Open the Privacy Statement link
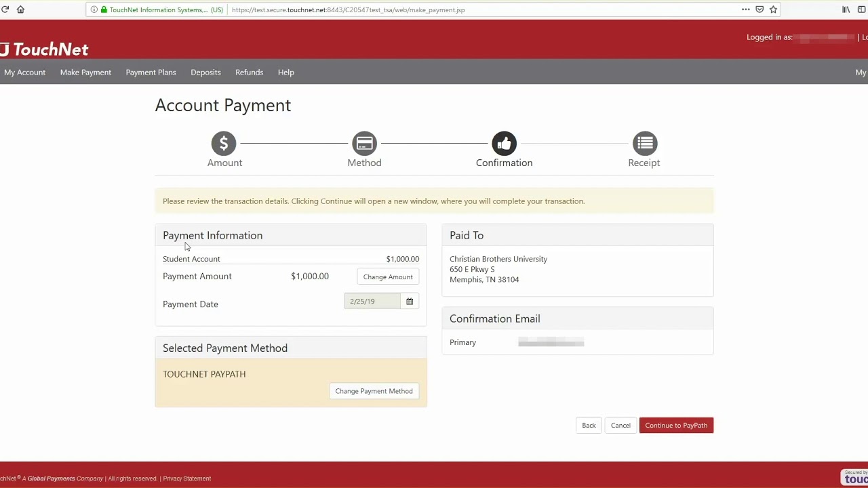 186,479
